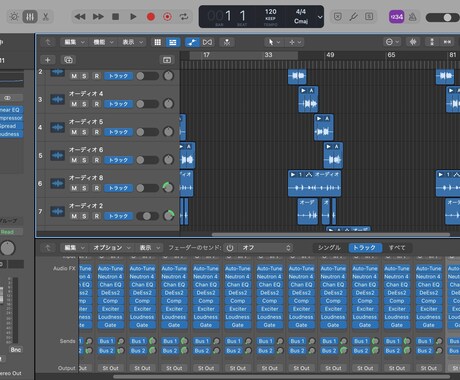Open the オフ sends-on-faders dropdown
460x380 pixels.
[266, 248]
